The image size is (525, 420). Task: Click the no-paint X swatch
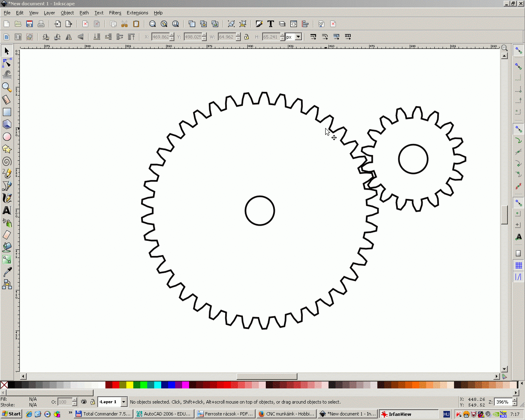(x=4, y=385)
